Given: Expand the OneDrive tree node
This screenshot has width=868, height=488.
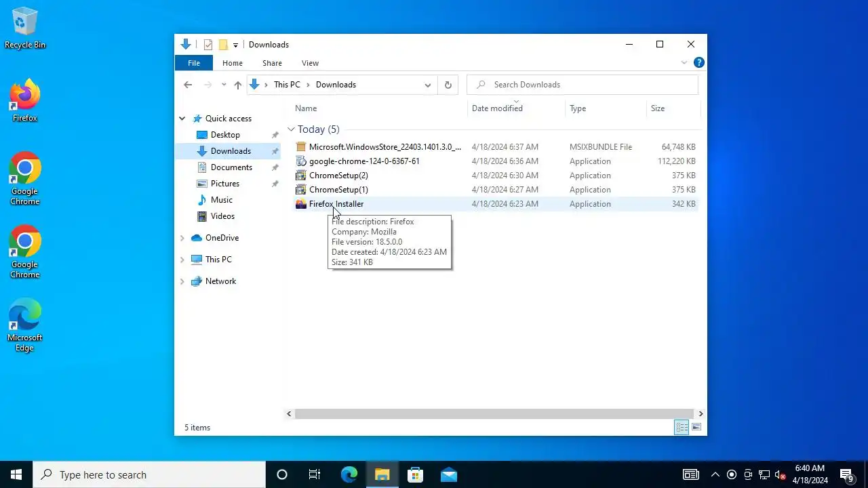Looking at the screenshot, I should (x=182, y=238).
